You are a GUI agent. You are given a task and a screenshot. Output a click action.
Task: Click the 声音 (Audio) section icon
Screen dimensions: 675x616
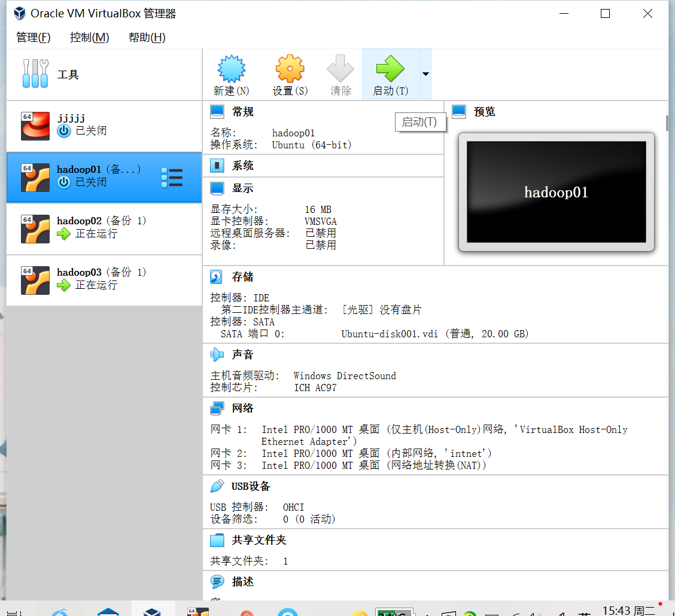(x=217, y=354)
